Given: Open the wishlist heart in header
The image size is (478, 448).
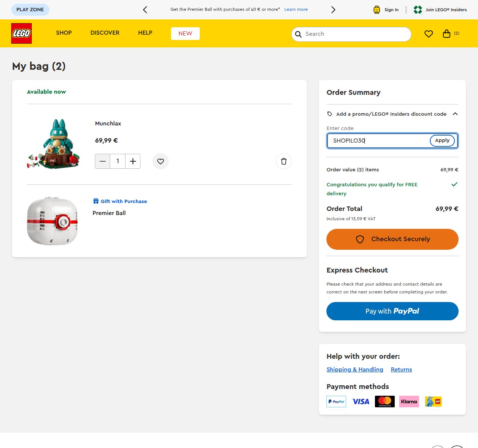Looking at the screenshot, I should [429, 34].
